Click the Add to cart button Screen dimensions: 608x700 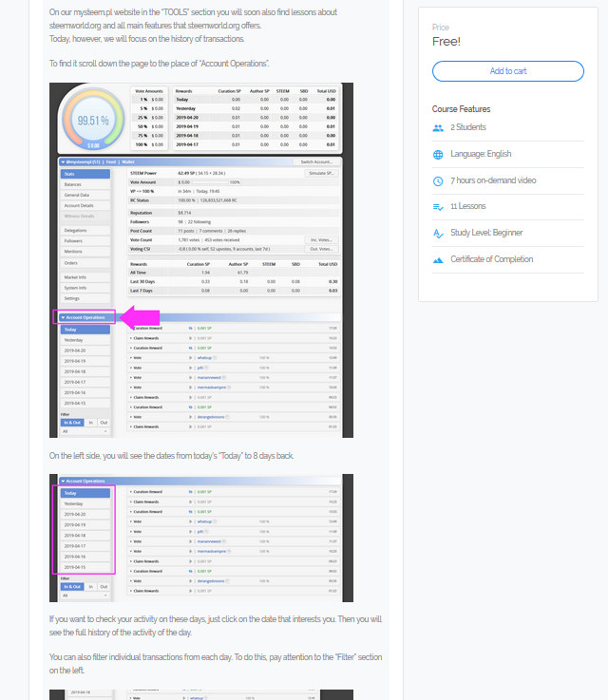[508, 71]
